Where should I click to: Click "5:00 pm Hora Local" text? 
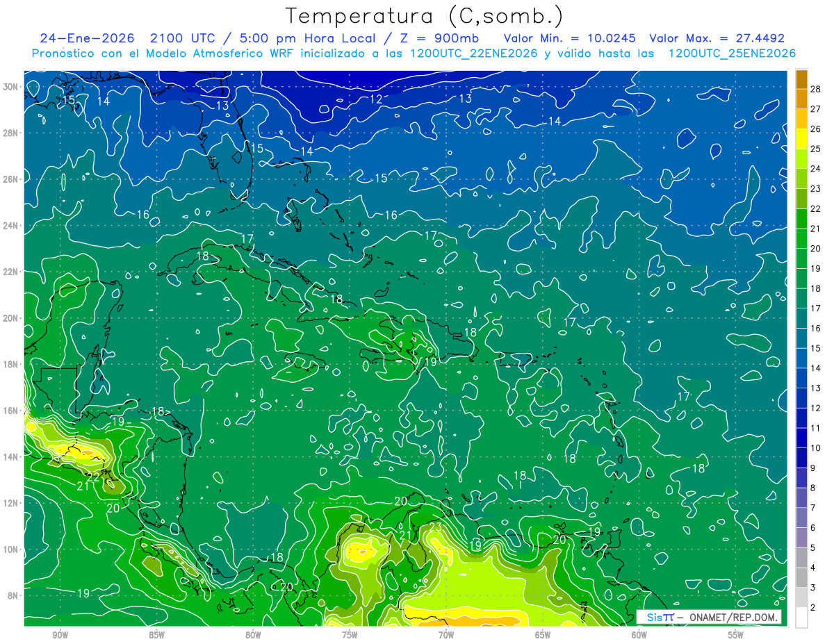[x=306, y=38]
